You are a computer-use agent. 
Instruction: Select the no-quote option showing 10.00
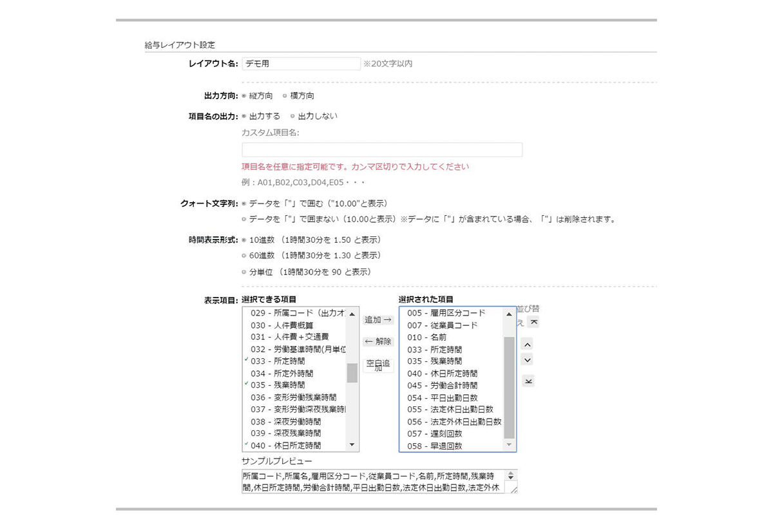244,219
